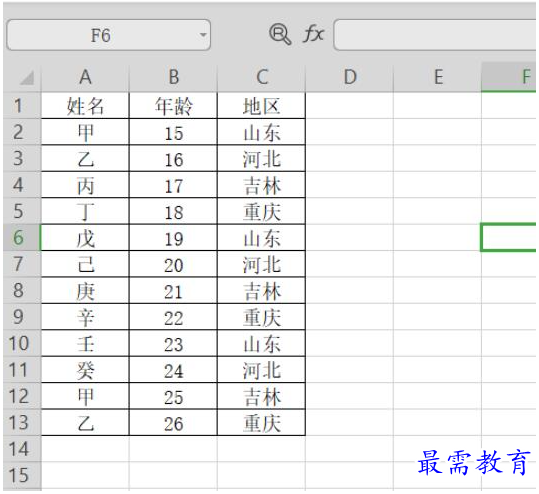Click the cell with age 18
The height and width of the screenshot is (494, 539).
tap(173, 211)
